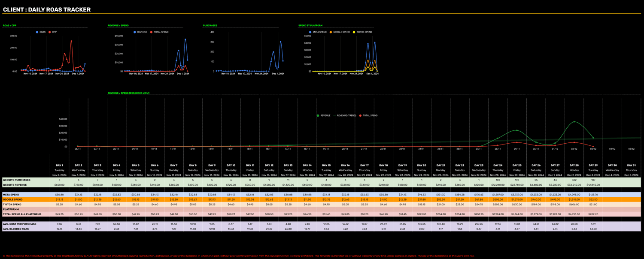Viewport: 644px width, 259px height.
Task: Click the 'REVENUE v SPEND [EXPANDED VIEW]' chart title
Action: click(128, 93)
